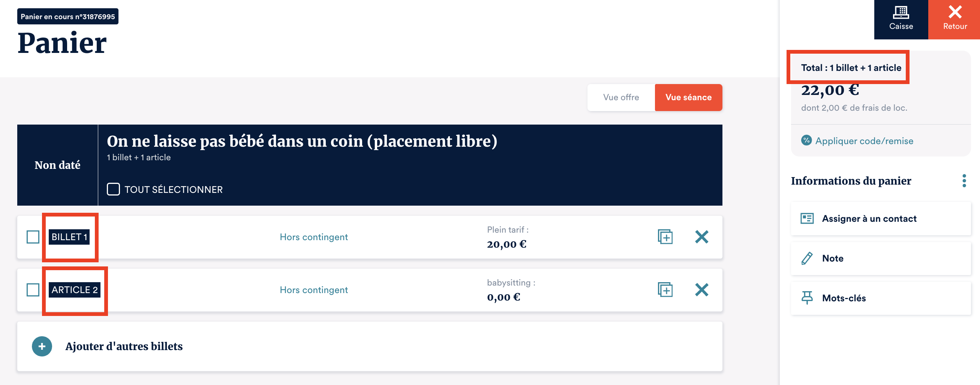
Task: Tick the Billet 1 checkbox
Action: tap(33, 237)
